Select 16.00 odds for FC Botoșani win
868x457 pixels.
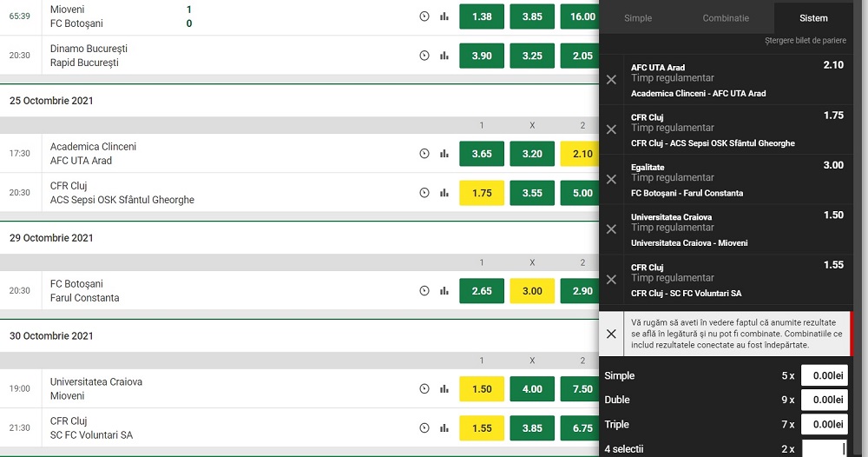[582, 17]
